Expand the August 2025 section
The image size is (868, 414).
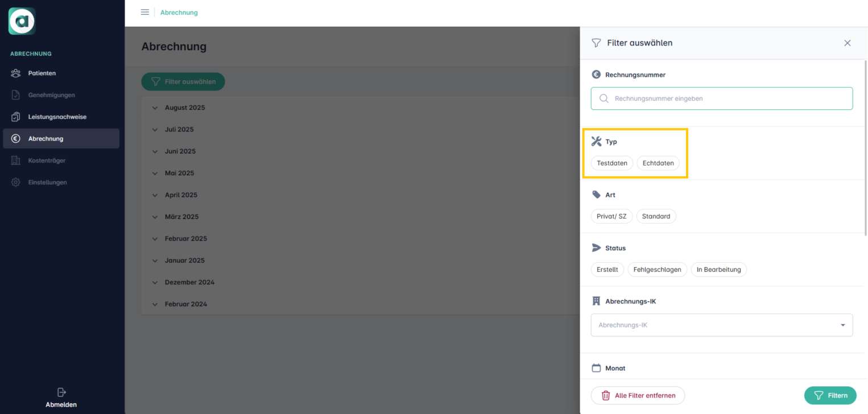click(x=184, y=108)
